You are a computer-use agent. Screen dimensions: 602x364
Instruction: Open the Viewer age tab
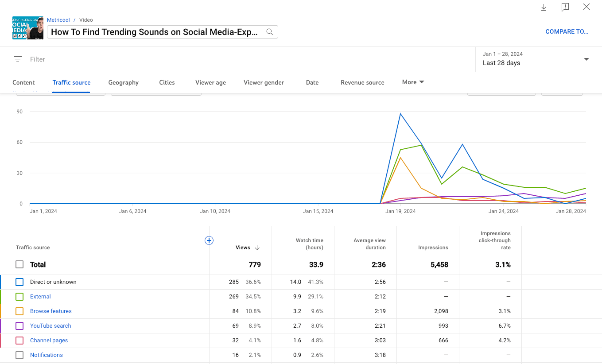(210, 82)
